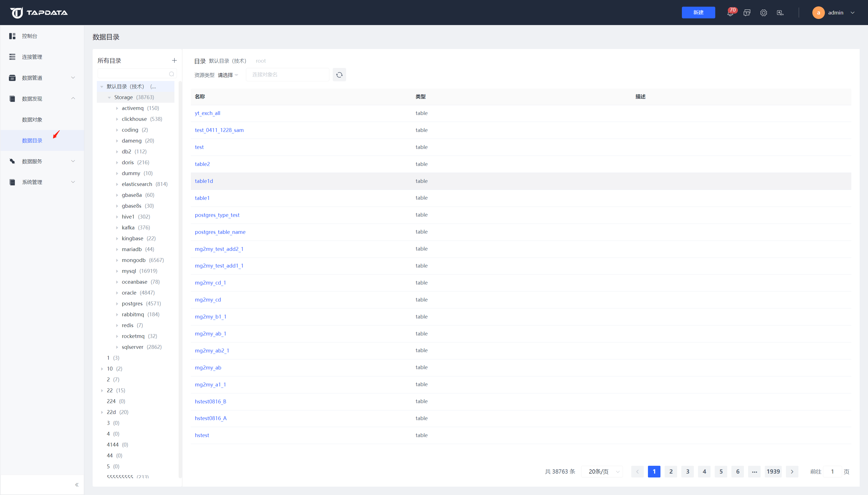Add a new directory with plus icon

174,60
